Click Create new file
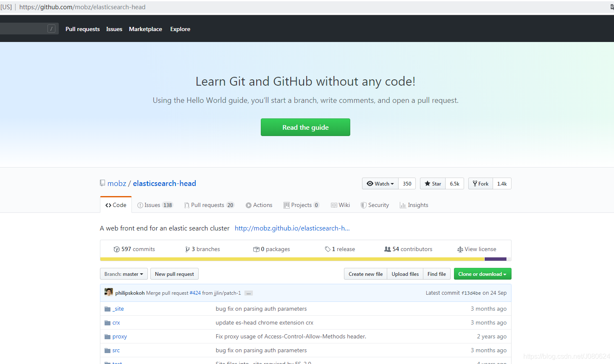 365,274
